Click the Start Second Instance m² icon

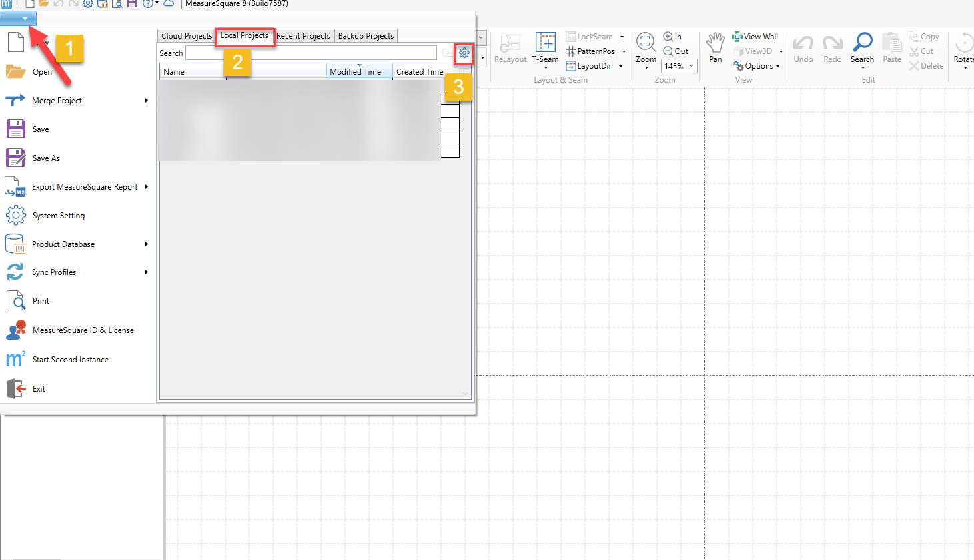(15, 359)
